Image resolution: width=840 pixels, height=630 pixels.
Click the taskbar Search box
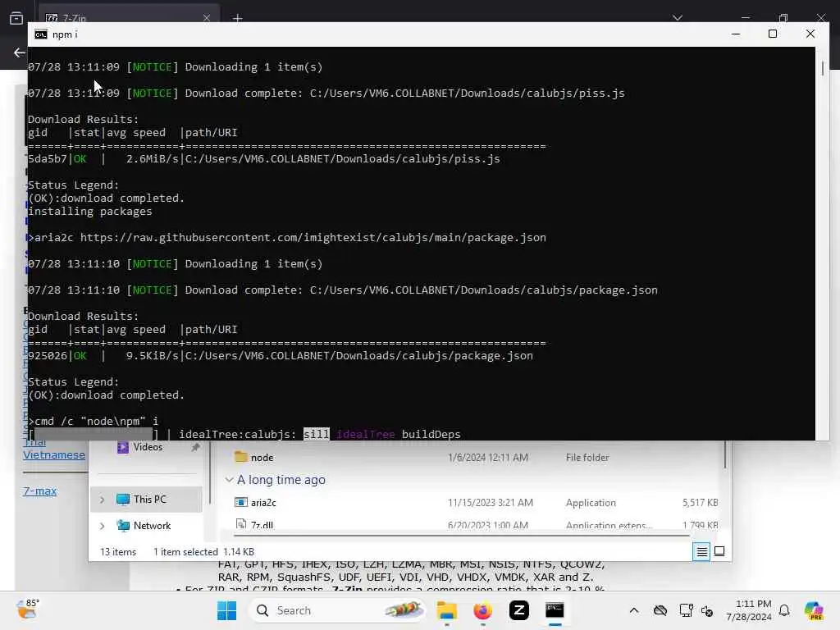click(337, 610)
